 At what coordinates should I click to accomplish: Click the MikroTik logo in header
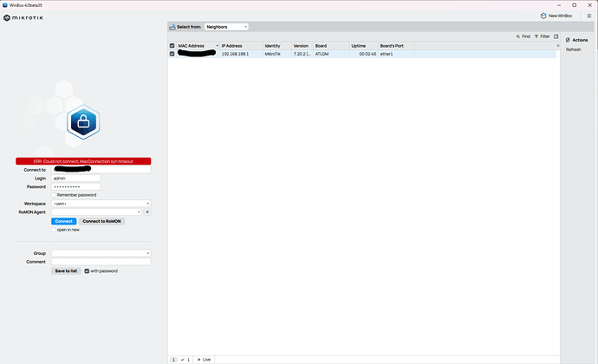pos(23,18)
